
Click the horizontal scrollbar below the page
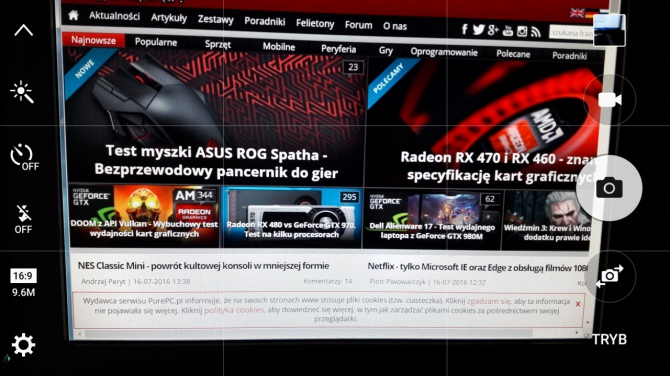tap(328, 333)
